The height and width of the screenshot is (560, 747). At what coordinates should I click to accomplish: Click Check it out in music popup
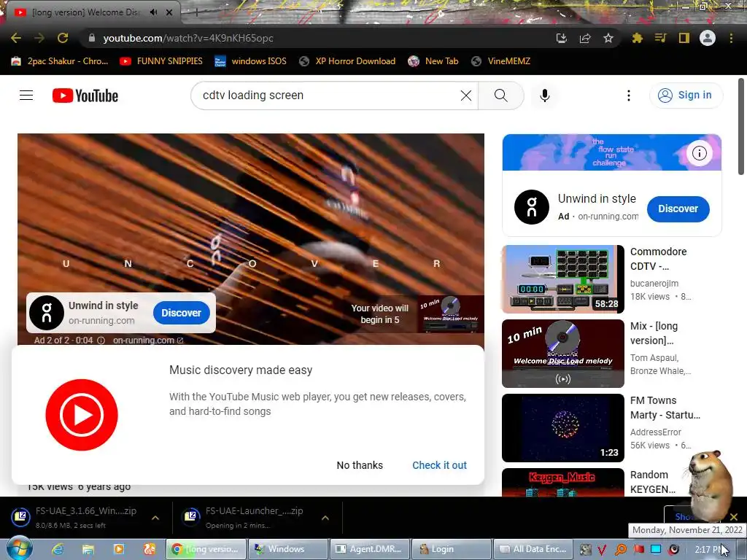(x=439, y=465)
